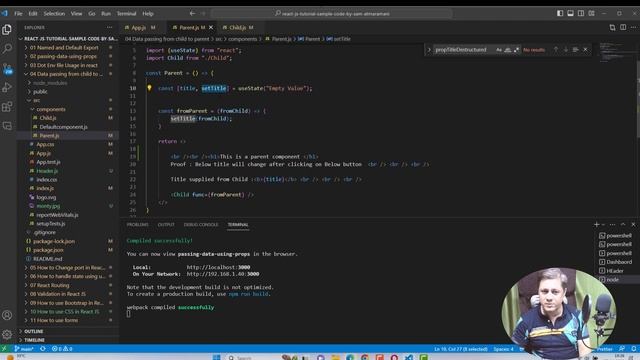Go to next match in find widget

[566, 49]
